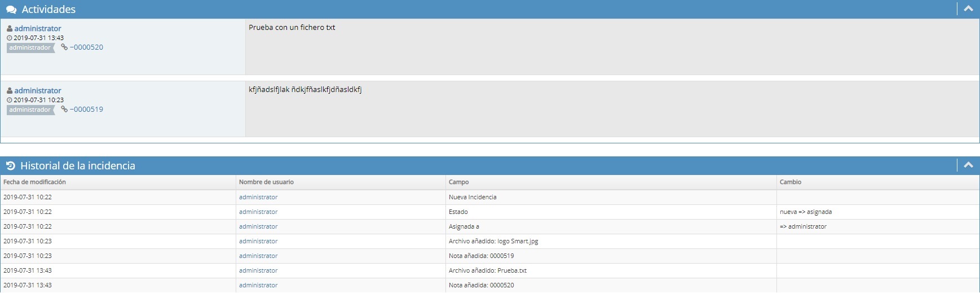Click administrador tag under the 10:23 note

click(x=30, y=110)
